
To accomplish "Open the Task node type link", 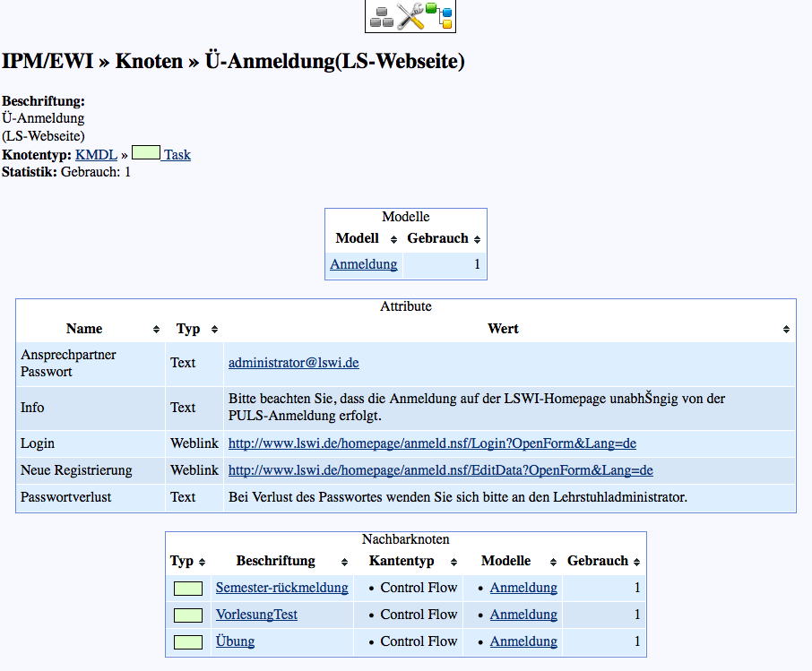I will [177, 155].
